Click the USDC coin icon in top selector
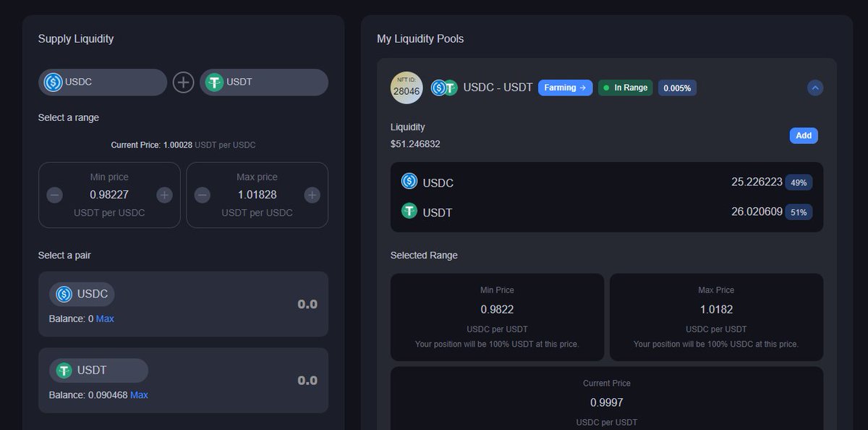The image size is (868, 430). tap(53, 83)
